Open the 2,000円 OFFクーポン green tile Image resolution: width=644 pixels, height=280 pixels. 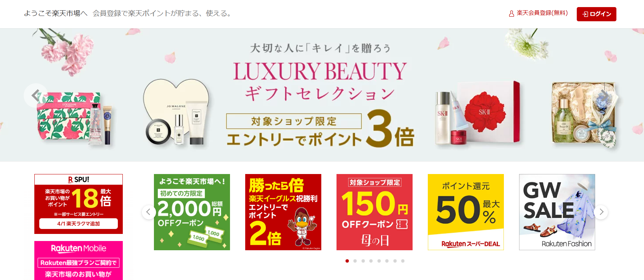point(192,212)
